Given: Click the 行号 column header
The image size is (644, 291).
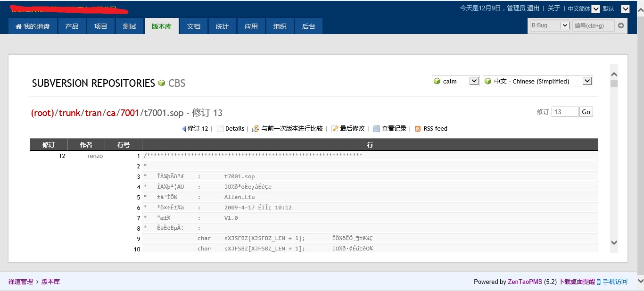Looking at the screenshot, I should point(124,145).
